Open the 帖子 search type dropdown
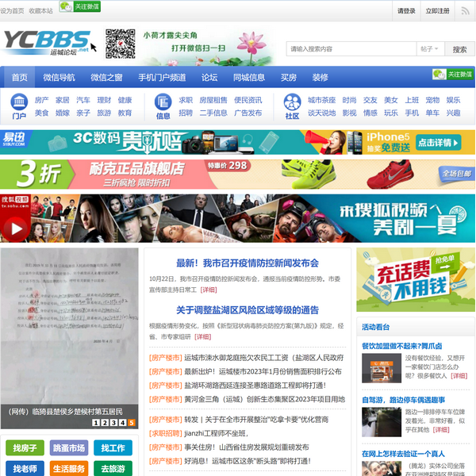The width and height of the screenshot is (476, 476). (x=429, y=49)
